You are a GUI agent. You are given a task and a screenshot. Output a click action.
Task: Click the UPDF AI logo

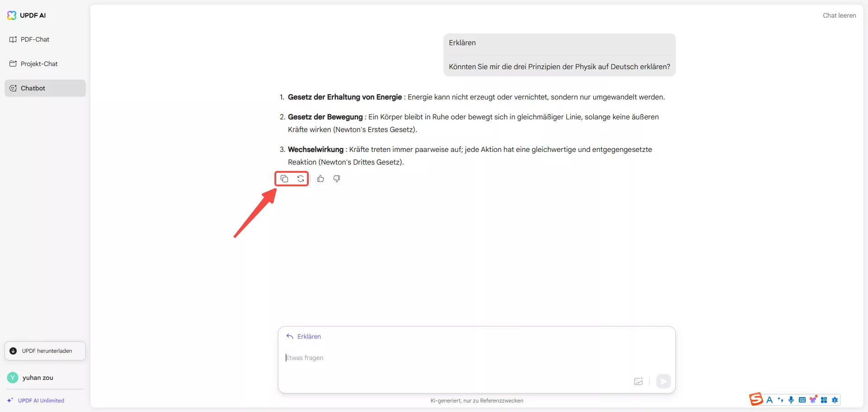(27, 15)
